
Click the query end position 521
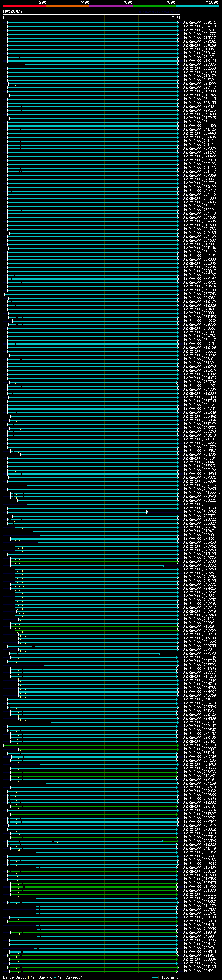pos(175,17)
